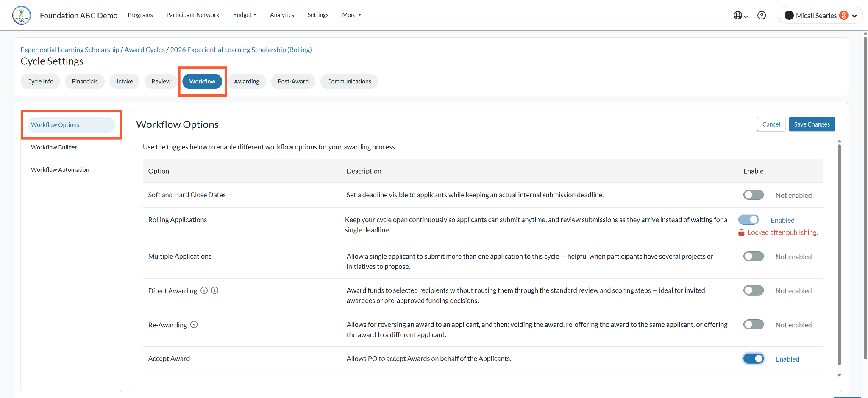Image resolution: width=868 pixels, height=398 pixels.
Task: Select Workflow Options in the sidebar
Action: click(x=71, y=125)
